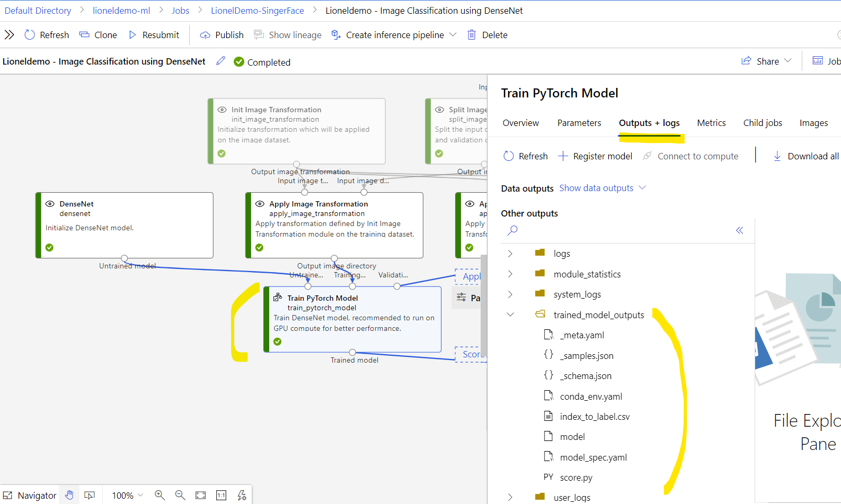Open lioneldemo-ml breadcrumb link
The height and width of the screenshot is (504, 841).
[x=121, y=11]
